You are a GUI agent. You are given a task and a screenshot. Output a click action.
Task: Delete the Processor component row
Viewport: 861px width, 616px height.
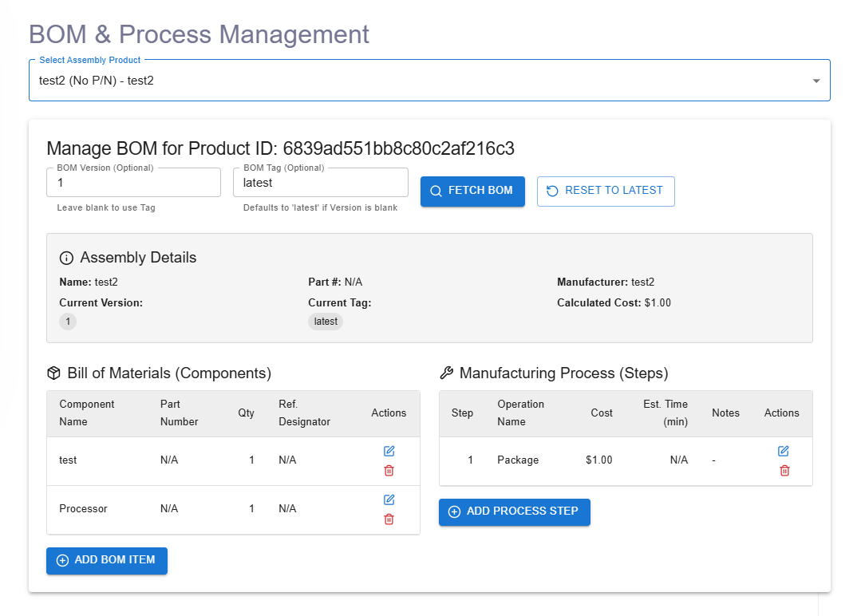pyautogui.click(x=389, y=519)
